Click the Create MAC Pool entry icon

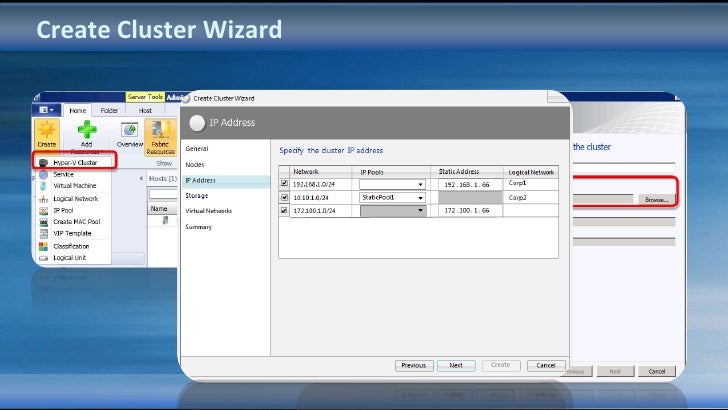(44, 222)
